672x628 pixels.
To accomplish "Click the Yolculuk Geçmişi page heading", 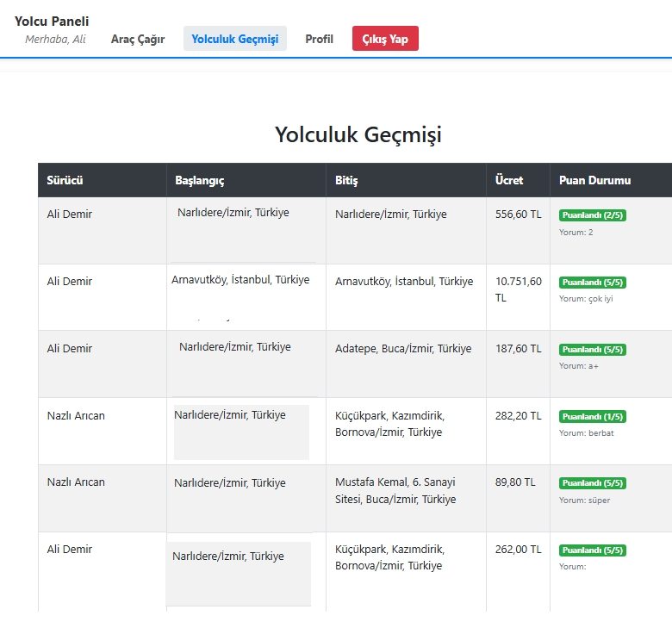I will pyautogui.click(x=358, y=135).
